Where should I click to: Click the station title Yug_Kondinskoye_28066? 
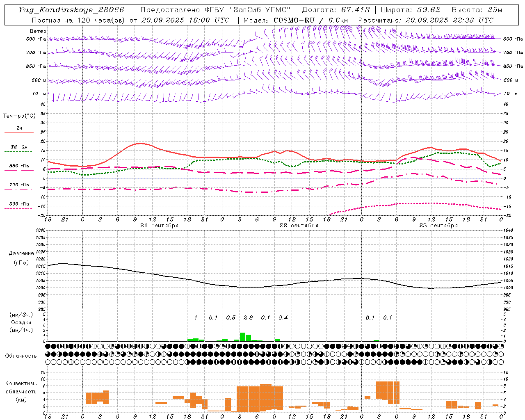point(71,10)
